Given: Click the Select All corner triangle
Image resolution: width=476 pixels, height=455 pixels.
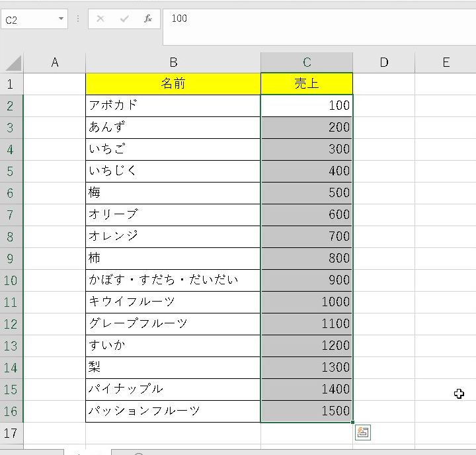Looking at the screenshot, I should pyautogui.click(x=13, y=63).
